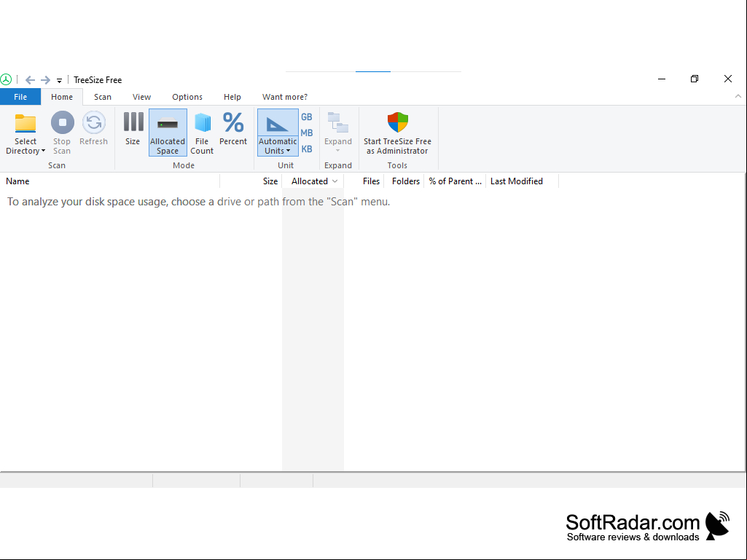The width and height of the screenshot is (747, 560).
Task: Switch to File Count mode
Action: 202,133
